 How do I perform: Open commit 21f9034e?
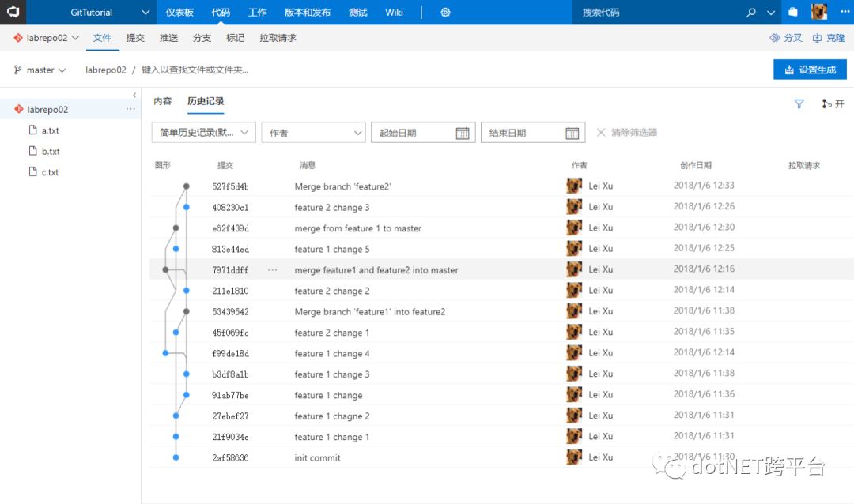point(230,437)
